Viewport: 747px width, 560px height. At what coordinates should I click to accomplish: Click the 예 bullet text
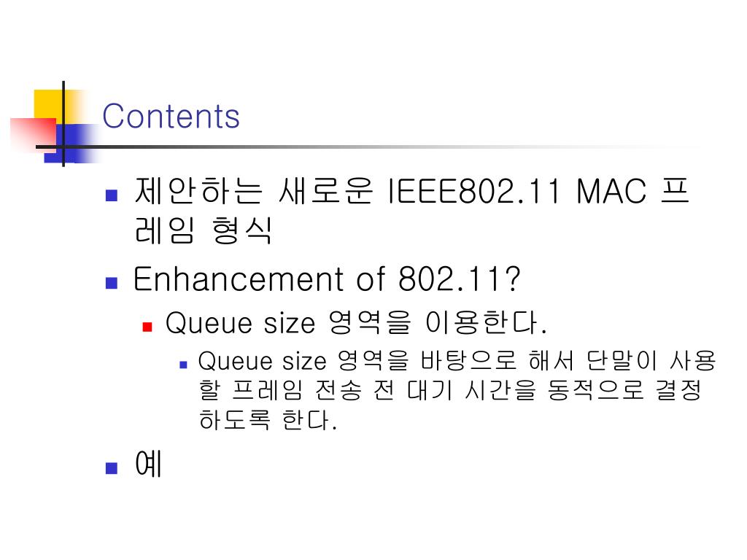point(148,463)
